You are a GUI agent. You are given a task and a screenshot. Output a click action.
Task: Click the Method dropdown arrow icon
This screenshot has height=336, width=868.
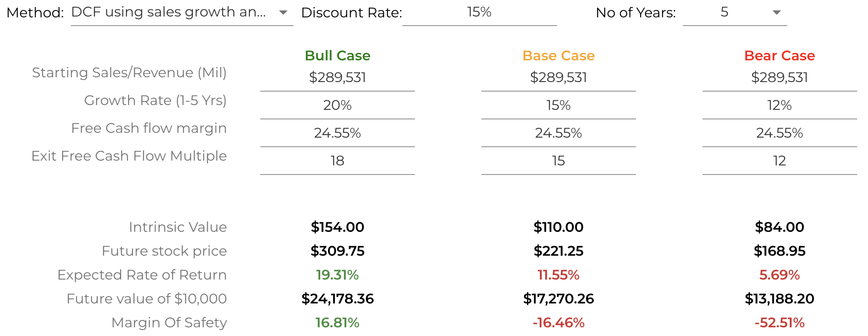(283, 13)
